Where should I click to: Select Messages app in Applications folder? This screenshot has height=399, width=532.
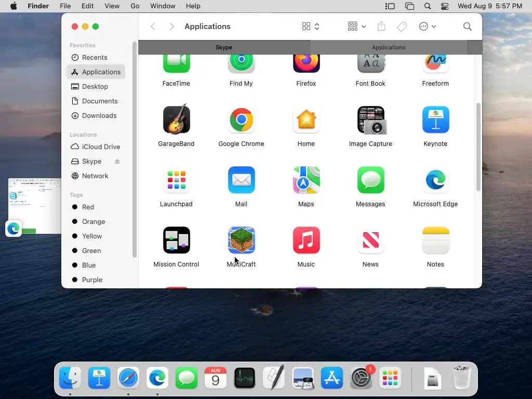pos(371,180)
